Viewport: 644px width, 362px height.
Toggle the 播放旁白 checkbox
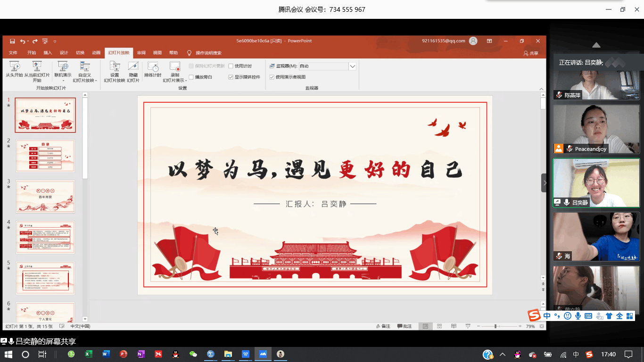coord(191,77)
